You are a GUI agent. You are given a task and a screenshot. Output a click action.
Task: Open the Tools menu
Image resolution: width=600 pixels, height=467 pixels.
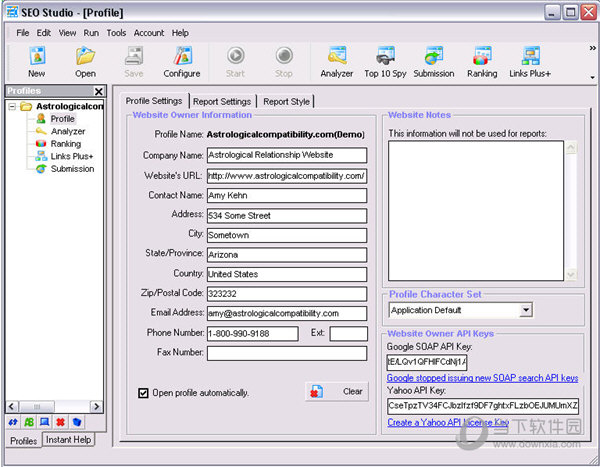(x=116, y=33)
